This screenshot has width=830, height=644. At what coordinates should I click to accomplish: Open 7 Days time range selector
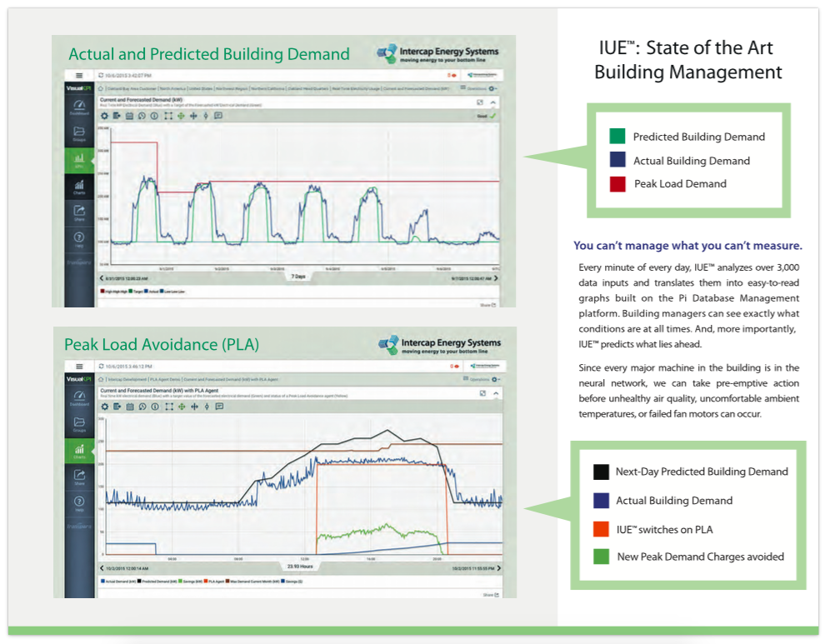coord(298,277)
